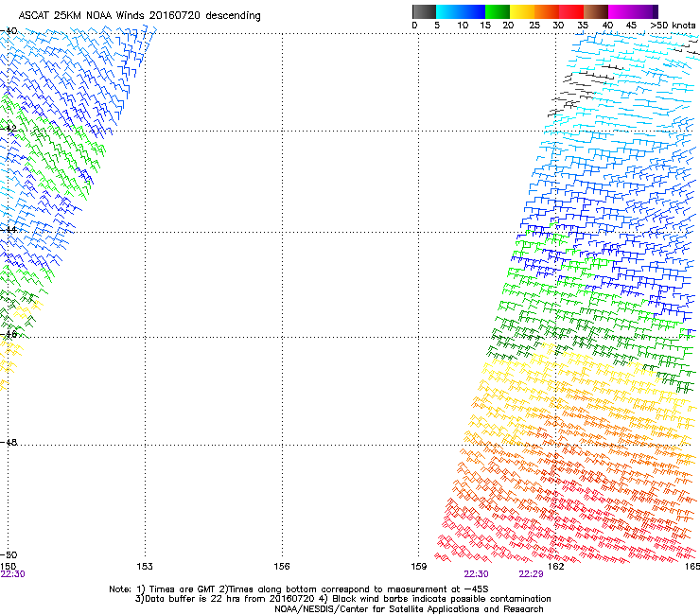Image resolution: width=700 pixels, height=615 pixels.
Task: Click the purple '22:30' time label below longitude 150
Action: point(12,574)
